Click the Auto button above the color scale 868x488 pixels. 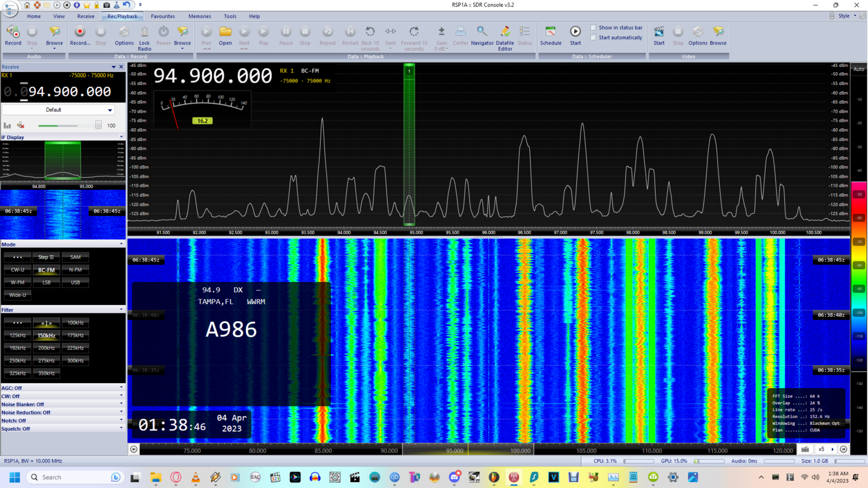pos(858,69)
